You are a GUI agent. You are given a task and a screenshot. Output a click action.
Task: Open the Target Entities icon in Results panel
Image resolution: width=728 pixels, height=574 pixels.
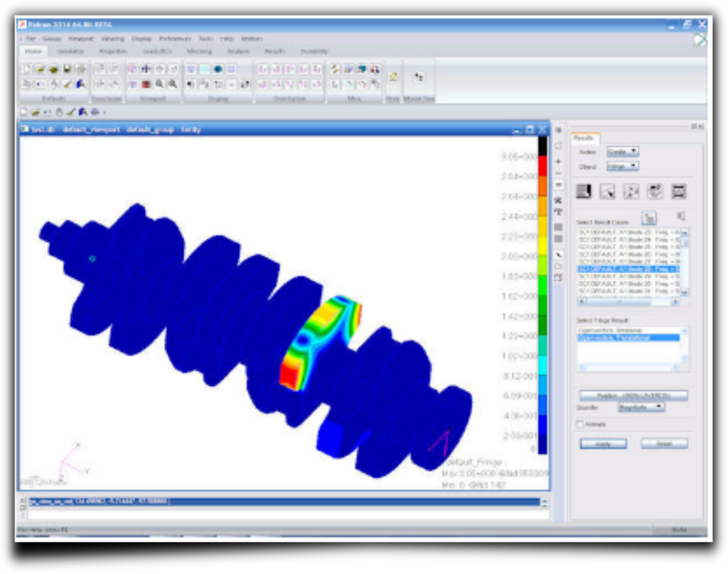click(x=607, y=192)
